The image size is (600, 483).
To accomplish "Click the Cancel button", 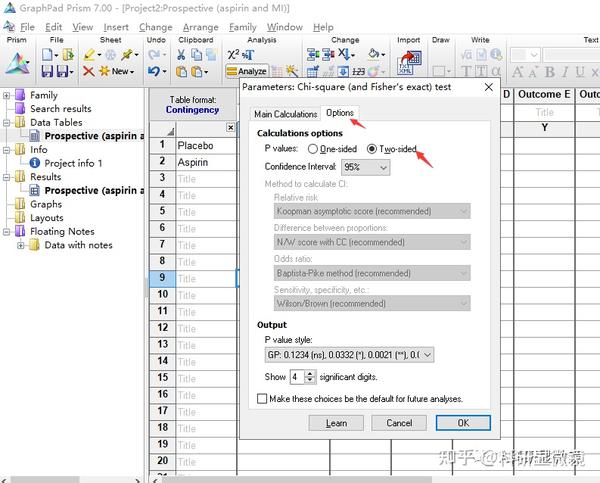I will 399,423.
